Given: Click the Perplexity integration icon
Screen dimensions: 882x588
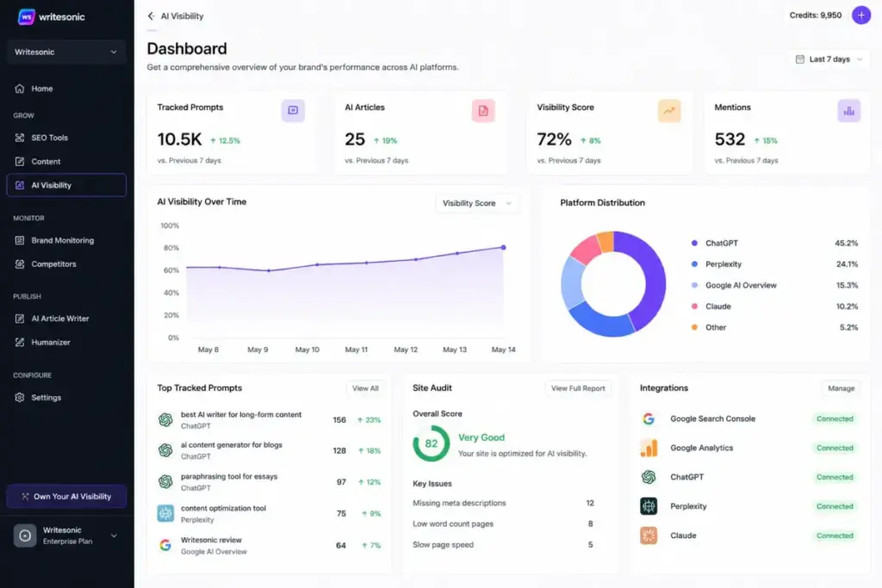Looking at the screenshot, I should click(x=649, y=506).
